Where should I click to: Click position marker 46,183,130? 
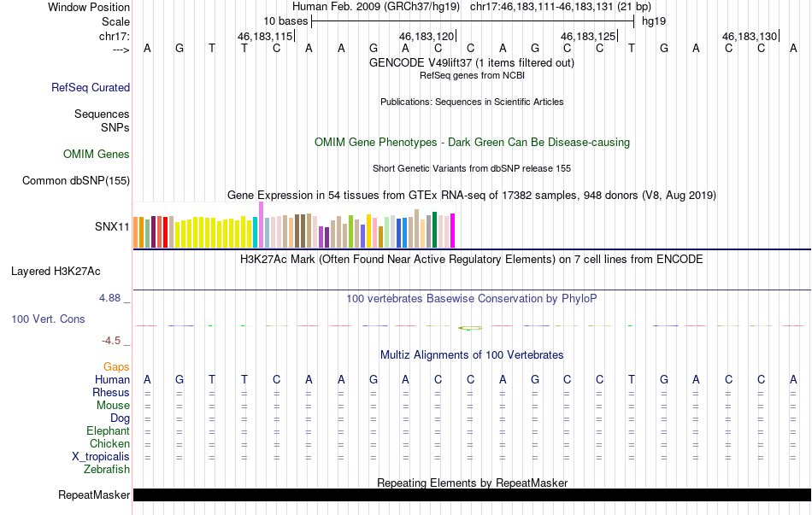(x=750, y=36)
